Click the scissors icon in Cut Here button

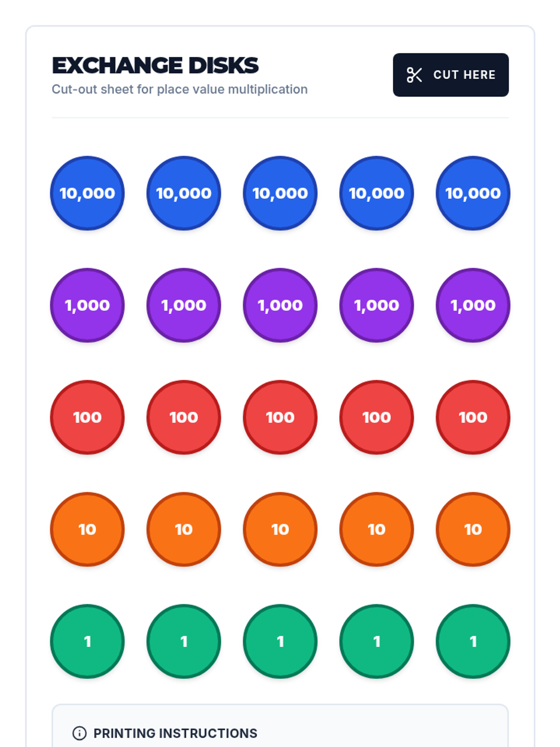pos(414,75)
